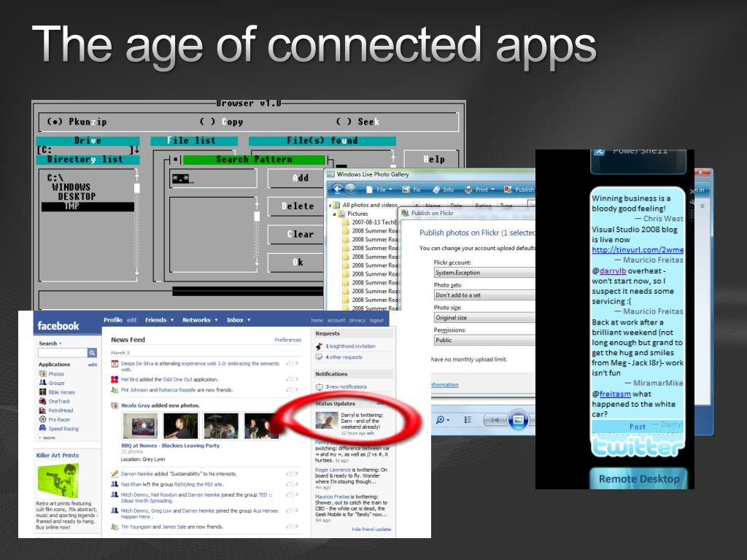Click Photo Gallery back arrow button
This screenshot has height=560, width=747.
[x=338, y=190]
